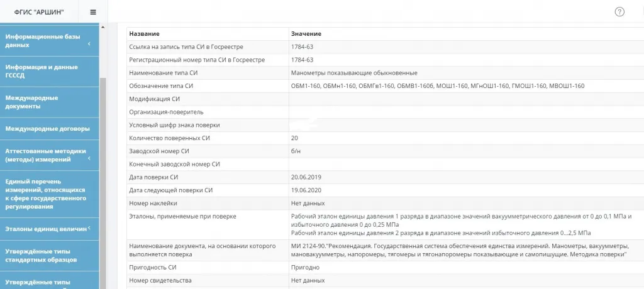This screenshot has height=289, width=644.
Task: Click the Название column header
Action: coord(144,33)
